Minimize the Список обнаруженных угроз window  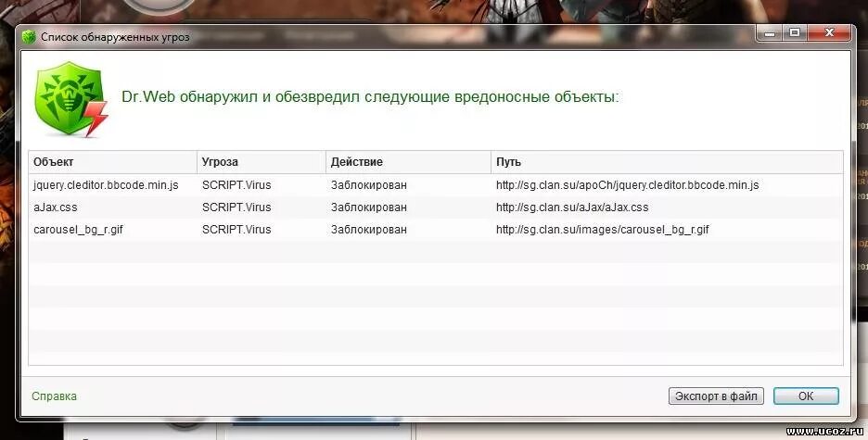pyautogui.click(x=770, y=33)
